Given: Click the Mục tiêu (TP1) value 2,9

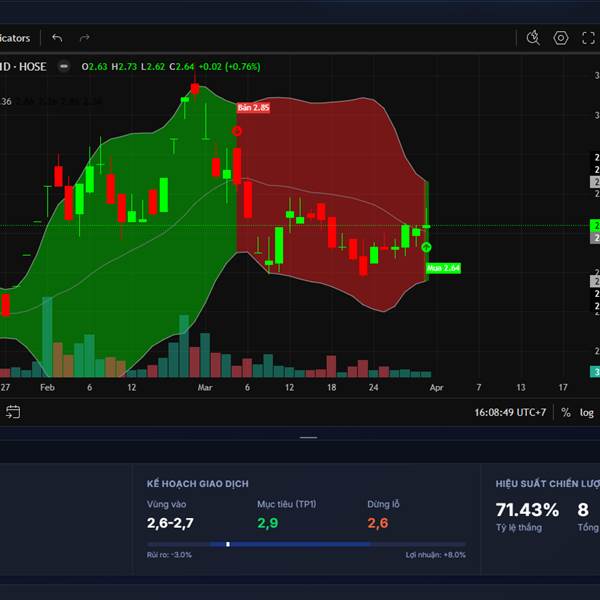Looking at the screenshot, I should [268, 522].
